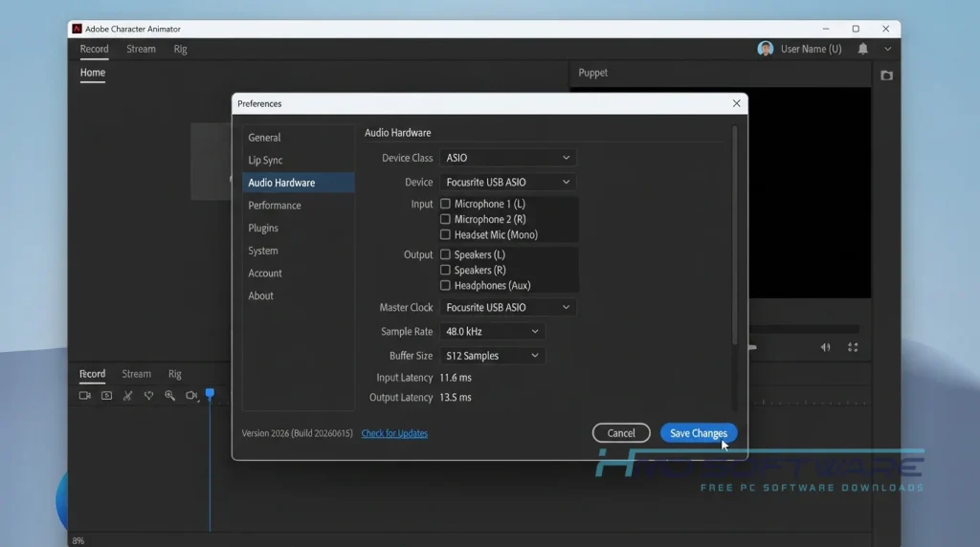Screen dimensions: 980x547
Task: Click the heart-shaped tool icon in timeline toolbar
Action: (148, 395)
